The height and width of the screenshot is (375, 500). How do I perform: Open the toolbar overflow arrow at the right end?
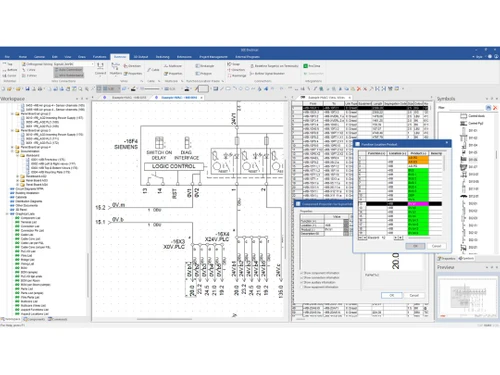coord(403,89)
